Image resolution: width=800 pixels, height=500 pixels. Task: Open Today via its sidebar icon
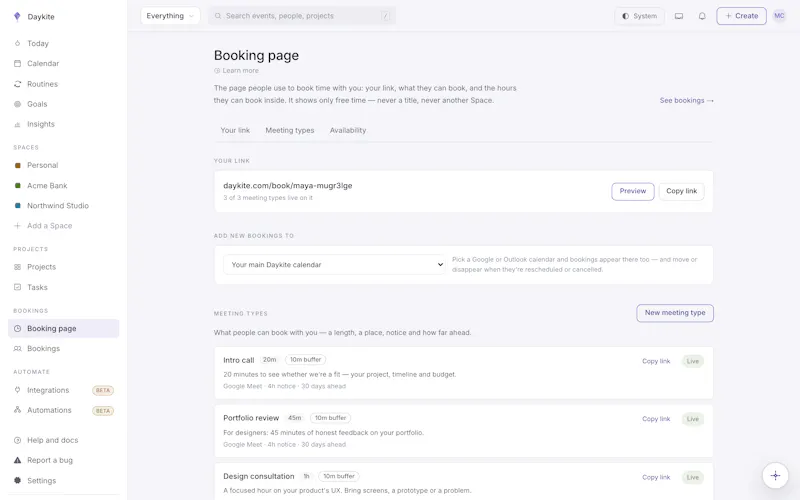click(x=17, y=43)
